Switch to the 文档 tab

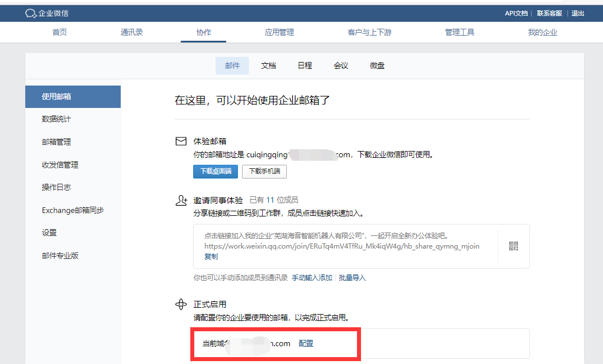tap(268, 65)
